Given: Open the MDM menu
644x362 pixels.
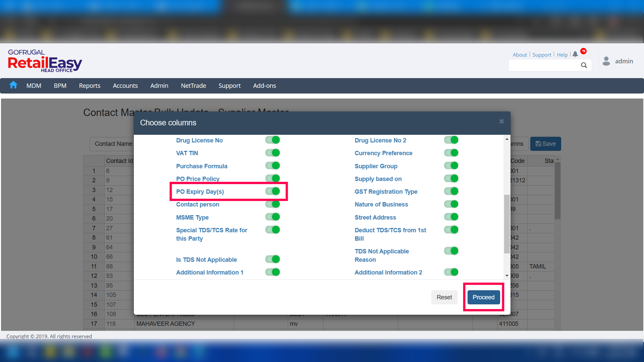Looking at the screenshot, I should point(34,86).
